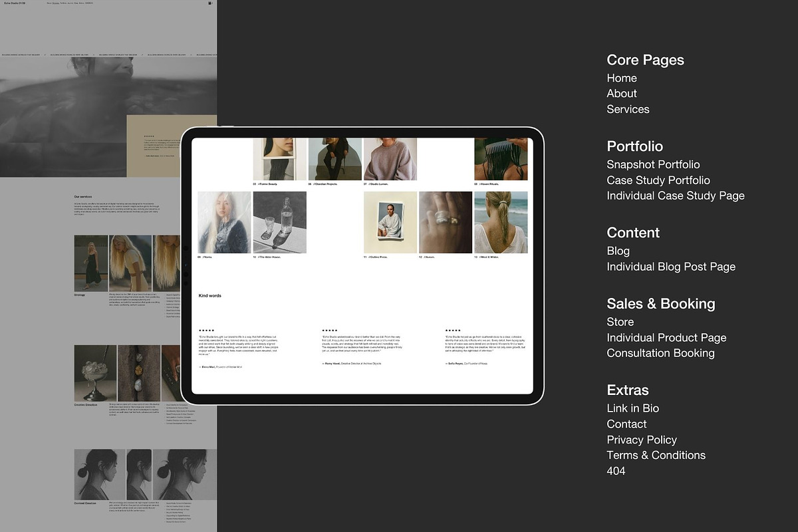
Task: Click the Core Pages heading
Action: point(645,60)
